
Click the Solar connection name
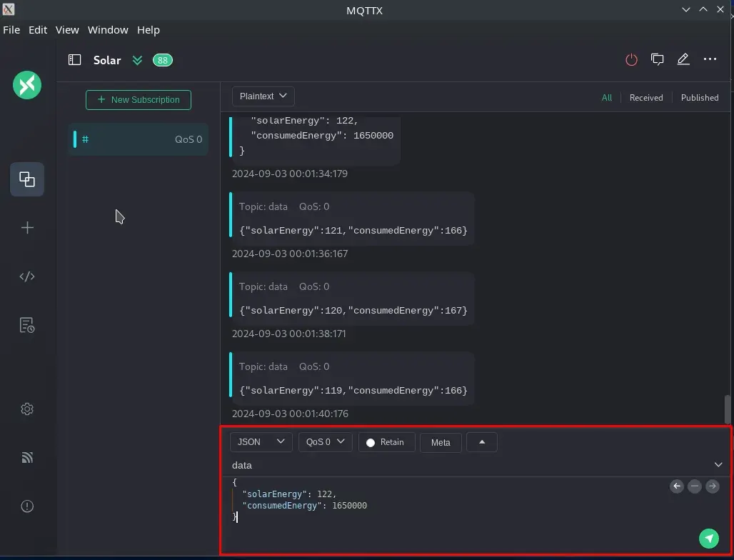pyautogui.click(x=107, y=61)
